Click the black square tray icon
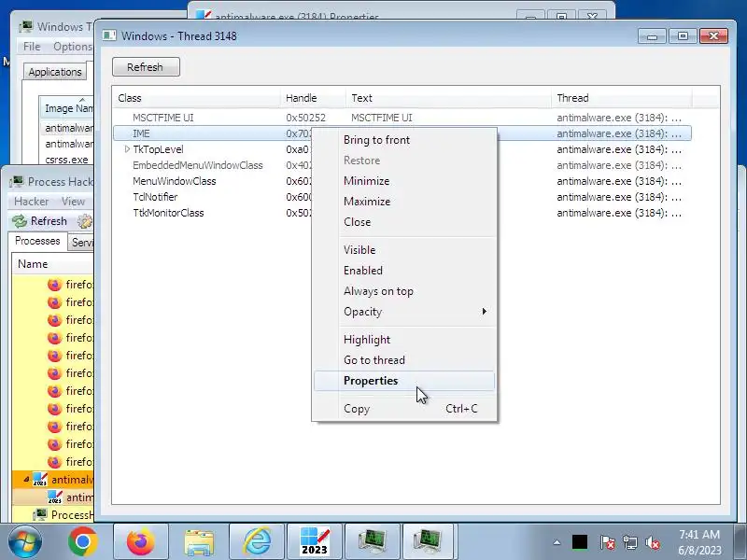The height and width of the screenshot is (560, 747). [580, 542]
